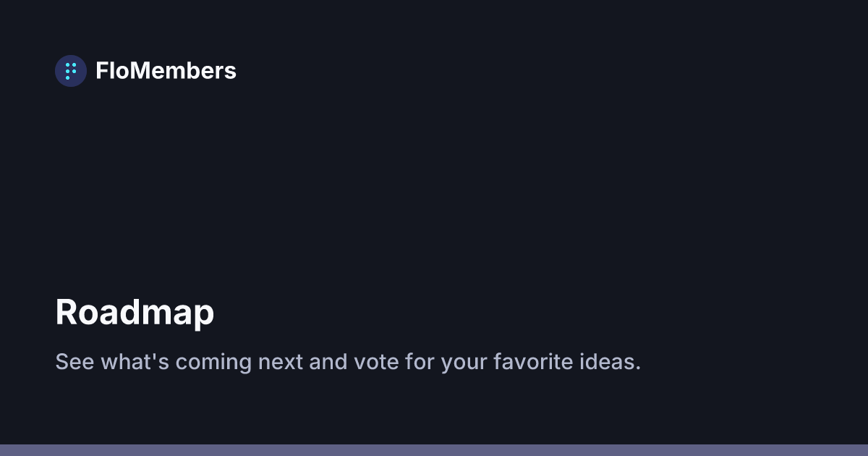Click the cyan dots inside the logo

(71, 70)
